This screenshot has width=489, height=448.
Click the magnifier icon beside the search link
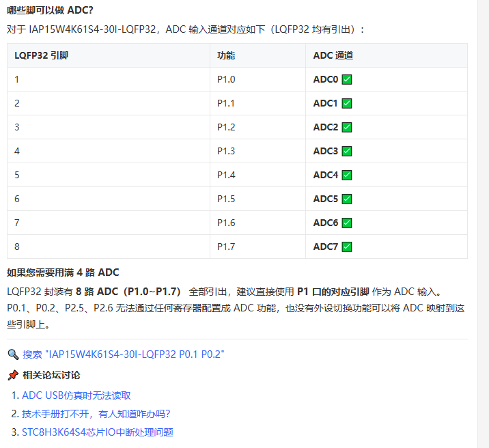coord(13,354)
